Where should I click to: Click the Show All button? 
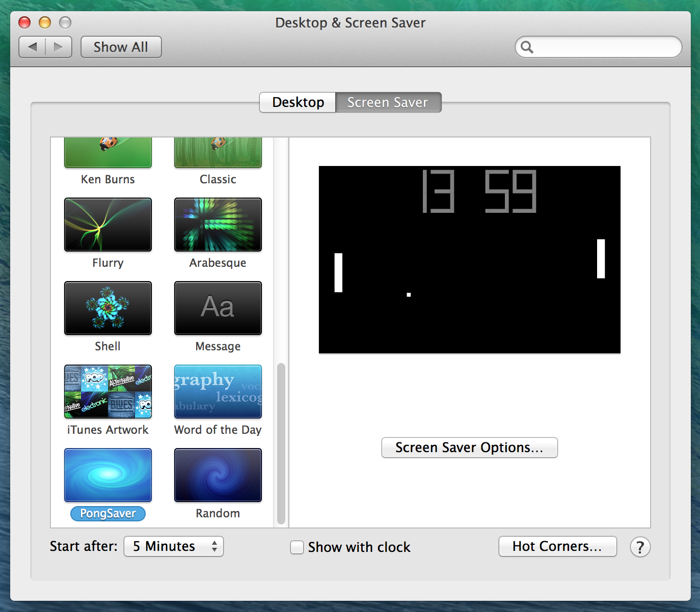[x=121, y=47]
